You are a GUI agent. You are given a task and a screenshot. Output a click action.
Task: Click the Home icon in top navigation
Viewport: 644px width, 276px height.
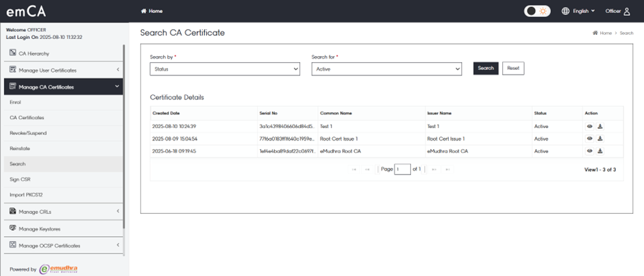[x=144, y=11]
